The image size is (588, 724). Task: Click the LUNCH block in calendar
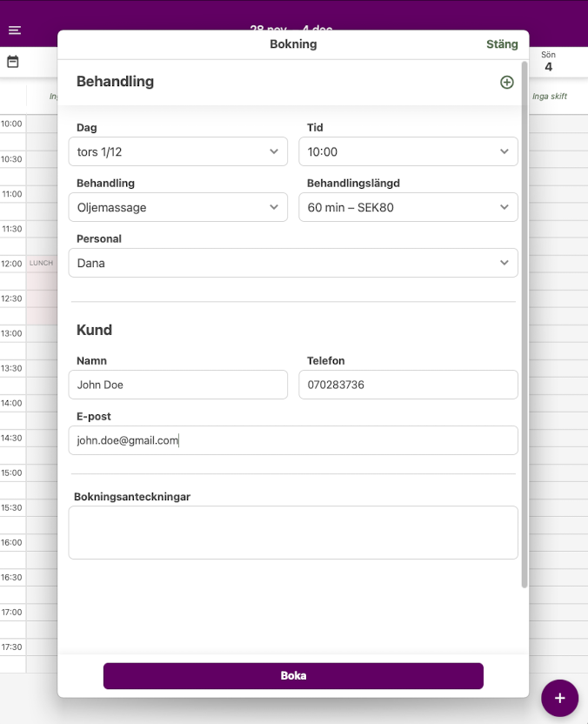point(41,264)
